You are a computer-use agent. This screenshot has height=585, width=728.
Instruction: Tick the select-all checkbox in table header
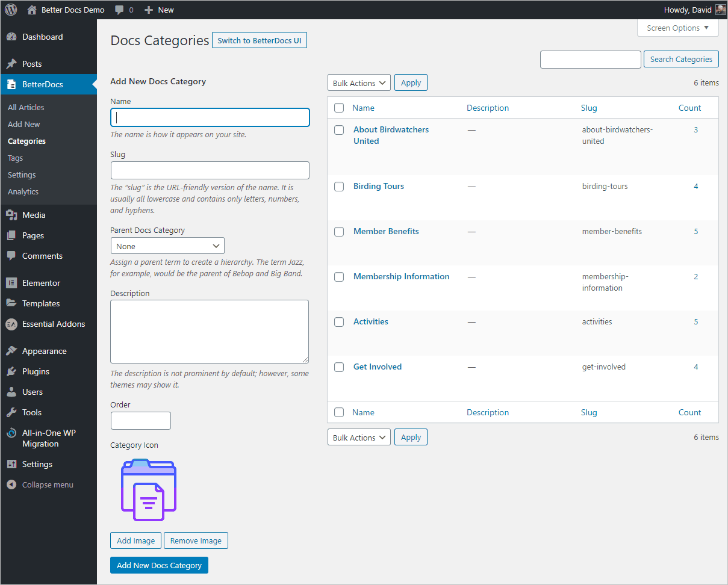click(339, 108)
